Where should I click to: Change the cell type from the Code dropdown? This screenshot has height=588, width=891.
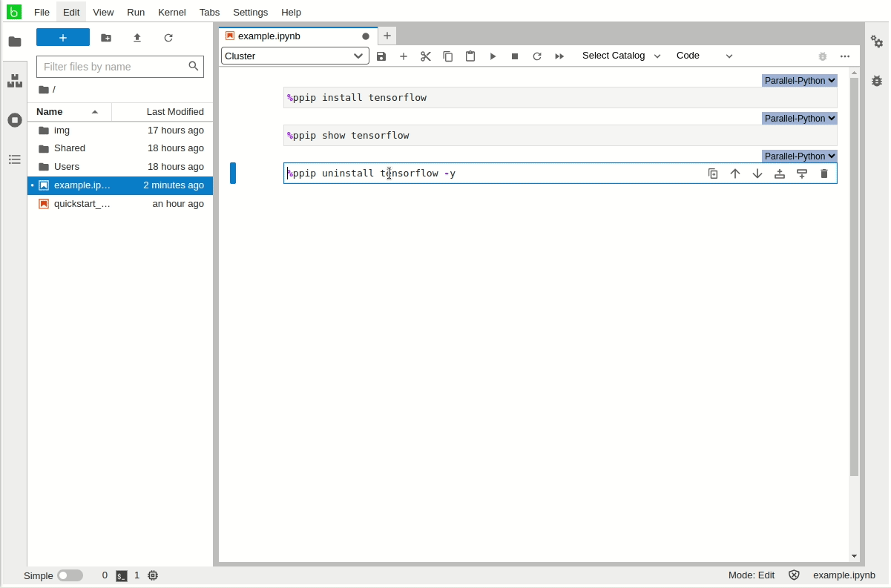[703, 56]
